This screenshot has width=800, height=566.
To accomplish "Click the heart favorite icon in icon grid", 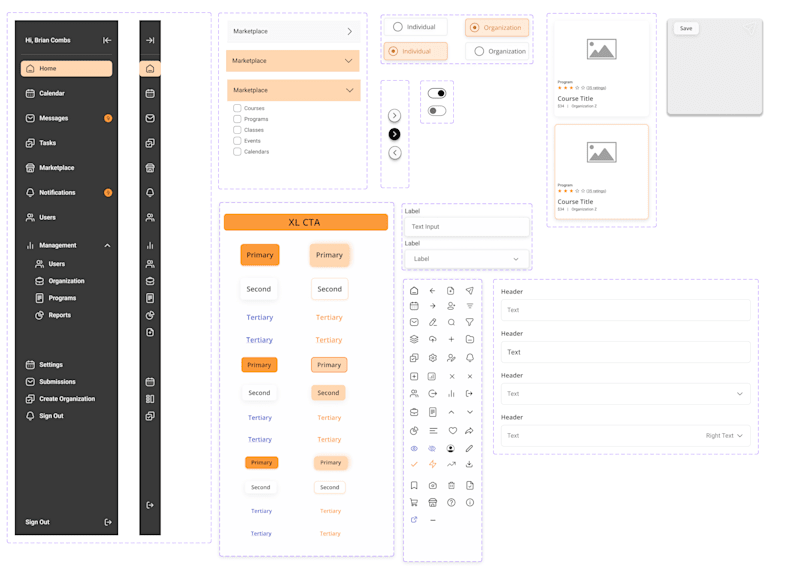I will tap(453, 430).
